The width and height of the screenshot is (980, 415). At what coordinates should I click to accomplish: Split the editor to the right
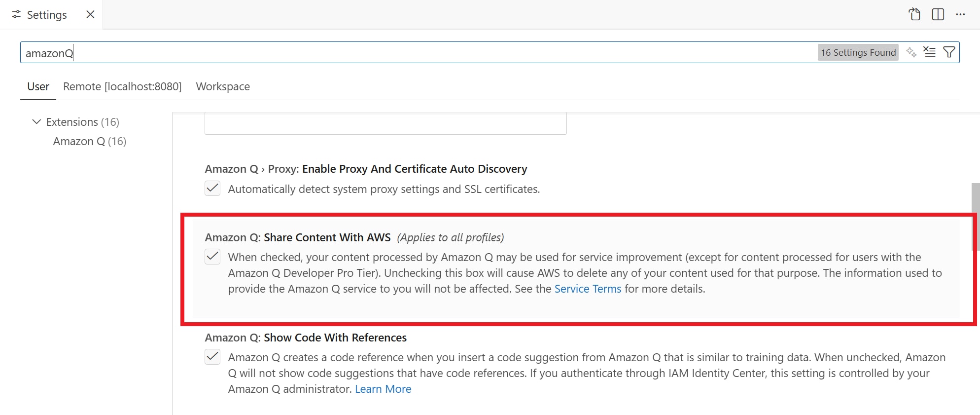[938, 14]
